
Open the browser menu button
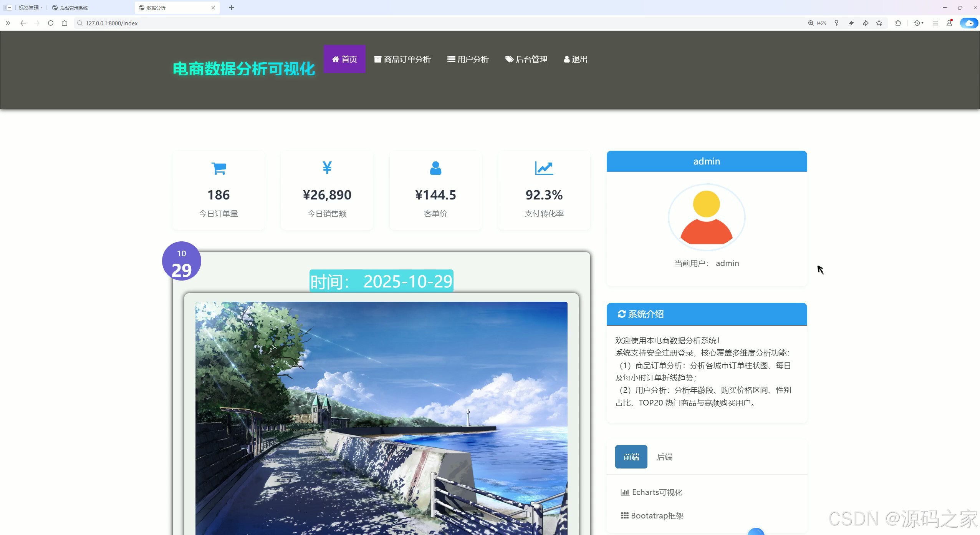tap(935, 23)
